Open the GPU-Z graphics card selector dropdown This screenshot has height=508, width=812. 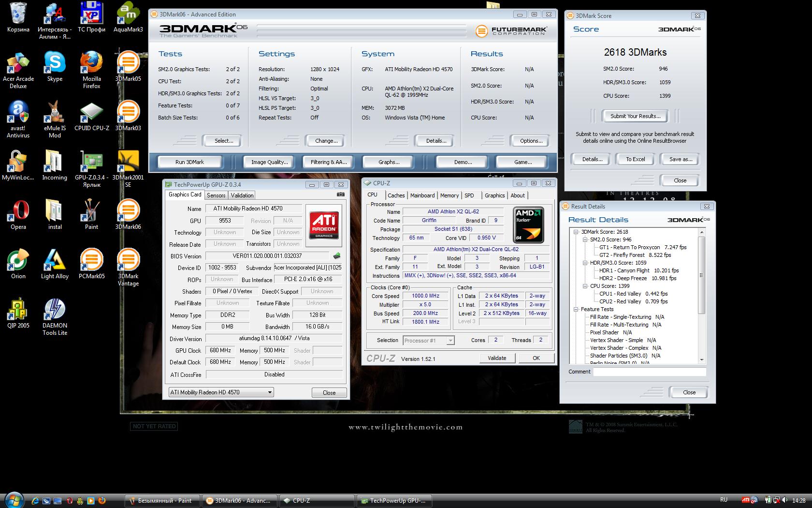221,392
